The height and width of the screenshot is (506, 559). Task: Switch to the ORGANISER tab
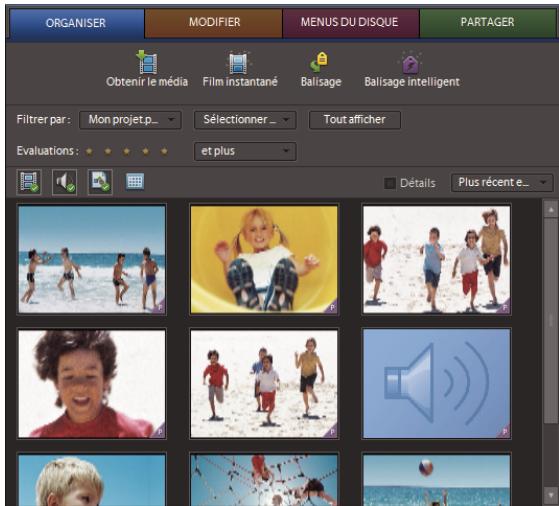(x=76, y=23)
